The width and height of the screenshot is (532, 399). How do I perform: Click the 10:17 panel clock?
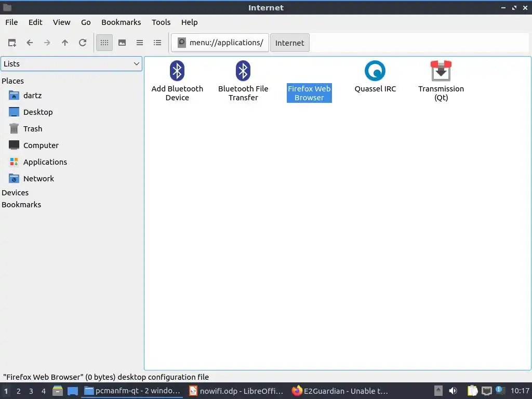point(520,391)
